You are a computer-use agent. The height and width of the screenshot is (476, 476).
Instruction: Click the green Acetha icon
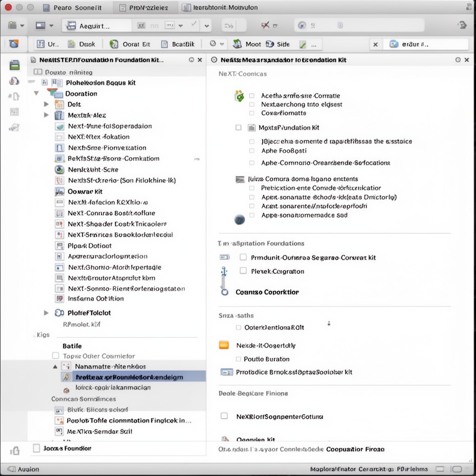click(239, 96)
